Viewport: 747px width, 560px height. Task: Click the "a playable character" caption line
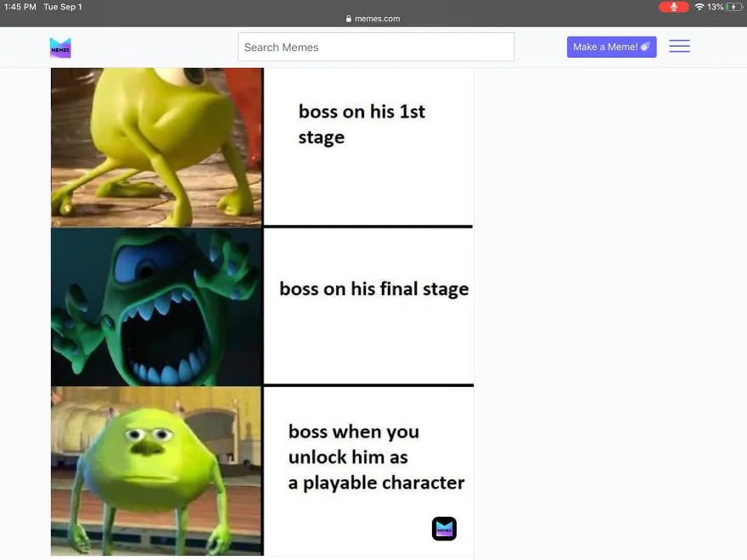(x=376, y=483)
